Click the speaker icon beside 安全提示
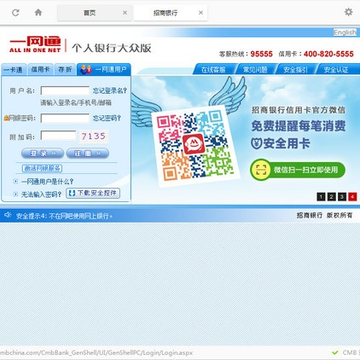 (8, 215)
